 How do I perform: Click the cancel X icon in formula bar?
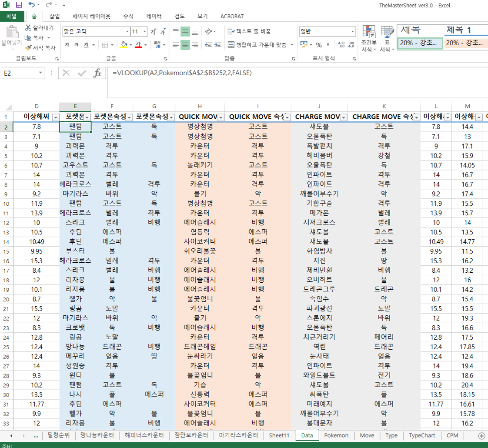tap(66, 73)
